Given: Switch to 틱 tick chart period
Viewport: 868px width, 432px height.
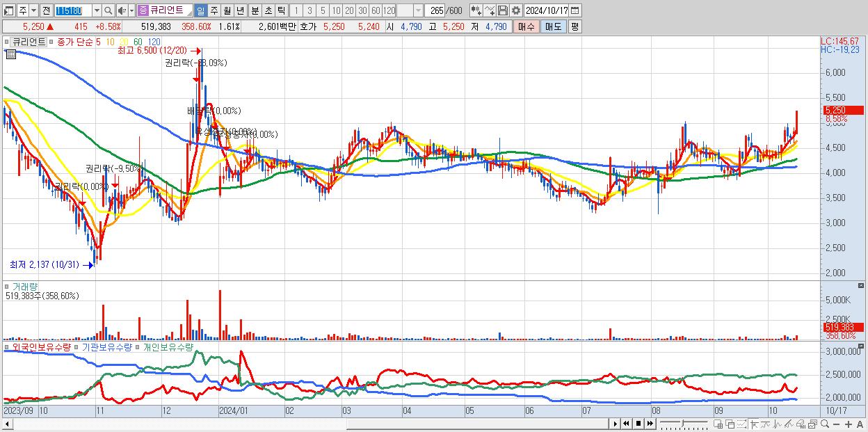Looking at the screenshot, I should click(x=281, y=10).
